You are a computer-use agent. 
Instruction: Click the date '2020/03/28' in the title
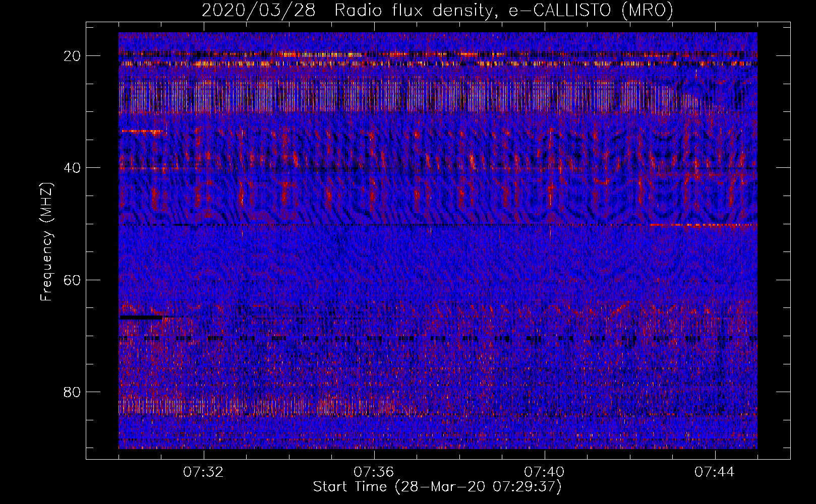point(259,10)
